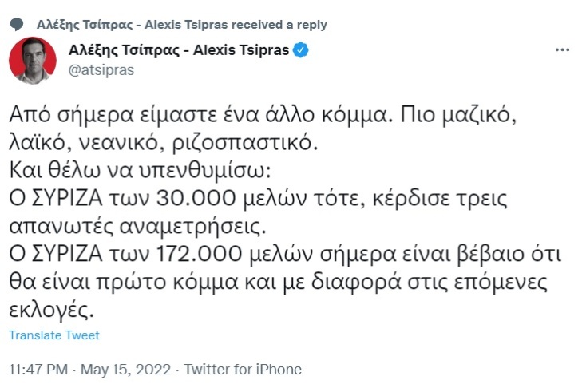
Task: Open the round profile avatar photo
Action: tap(32, 60)
